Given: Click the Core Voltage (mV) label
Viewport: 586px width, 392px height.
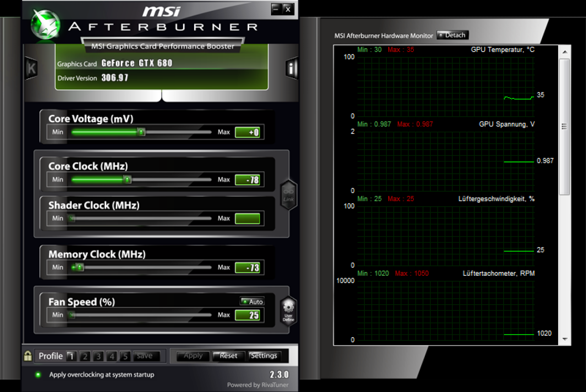Looking at the screenshot, I should click(x=91, y=119).
